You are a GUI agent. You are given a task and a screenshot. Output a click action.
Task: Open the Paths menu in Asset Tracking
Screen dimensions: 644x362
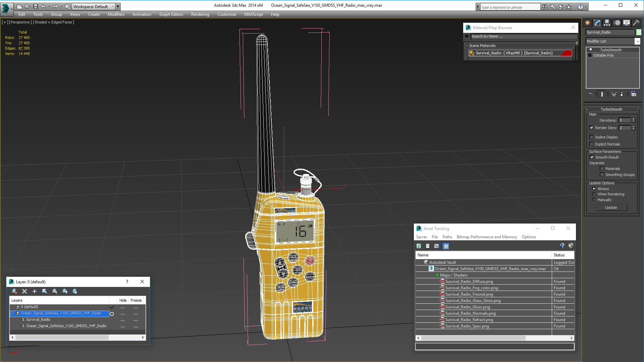coord(447,237)
